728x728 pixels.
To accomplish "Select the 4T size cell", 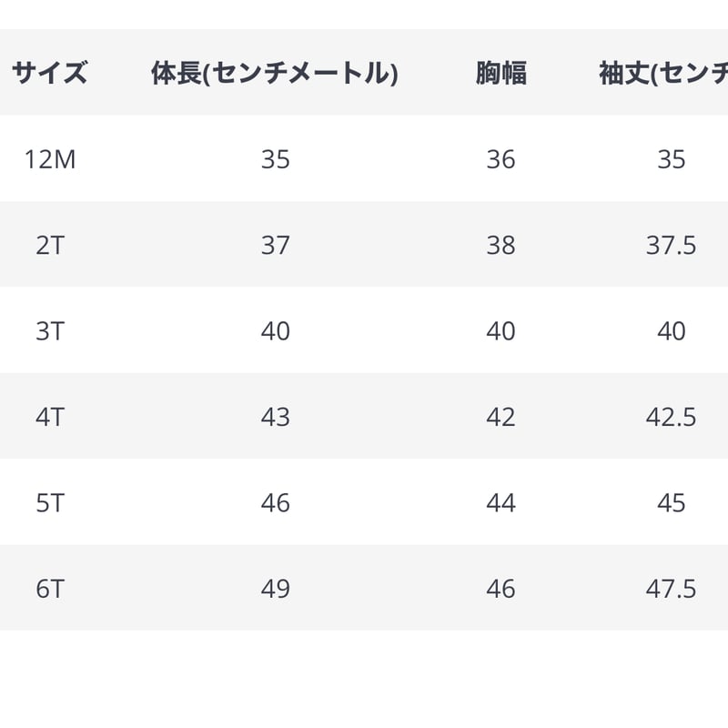I will pyautogui.click(x=50, y=417).
